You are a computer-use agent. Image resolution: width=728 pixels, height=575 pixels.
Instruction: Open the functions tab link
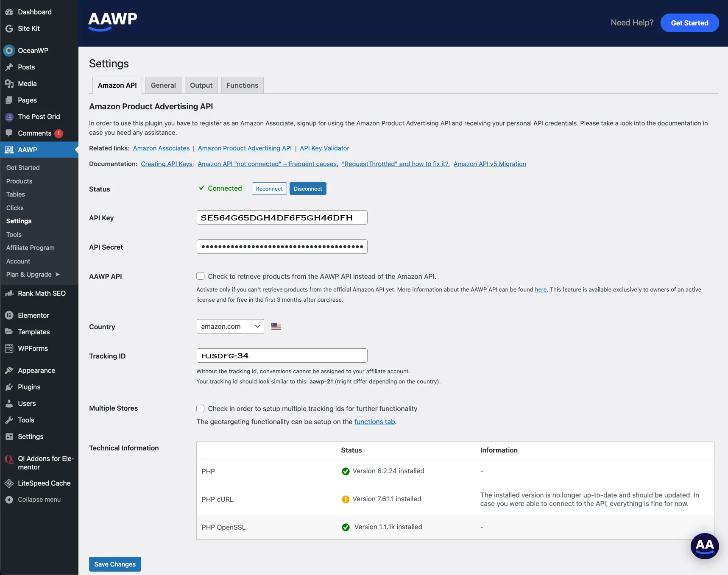pos(375,422)
